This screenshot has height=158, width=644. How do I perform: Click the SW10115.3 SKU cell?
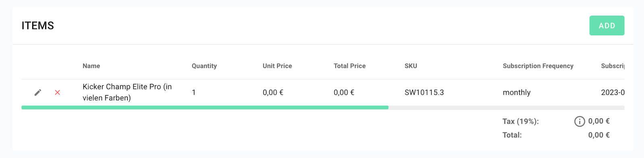[x=424, y=92]
